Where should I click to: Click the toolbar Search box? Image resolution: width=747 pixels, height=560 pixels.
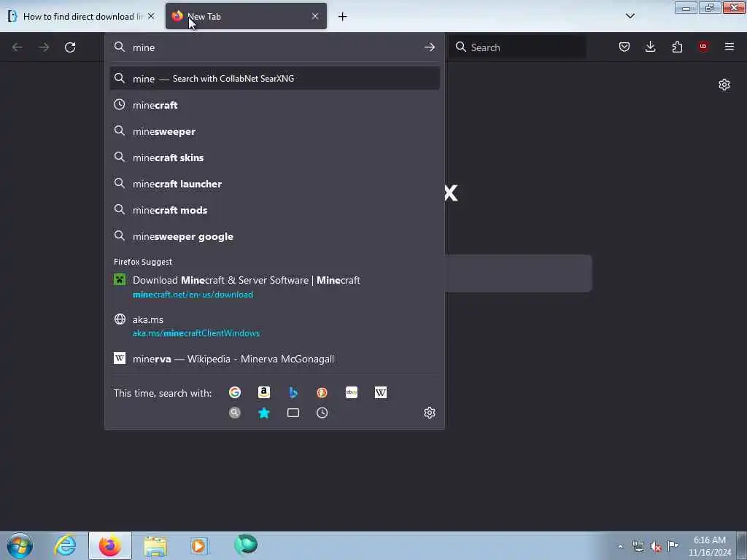518,47
